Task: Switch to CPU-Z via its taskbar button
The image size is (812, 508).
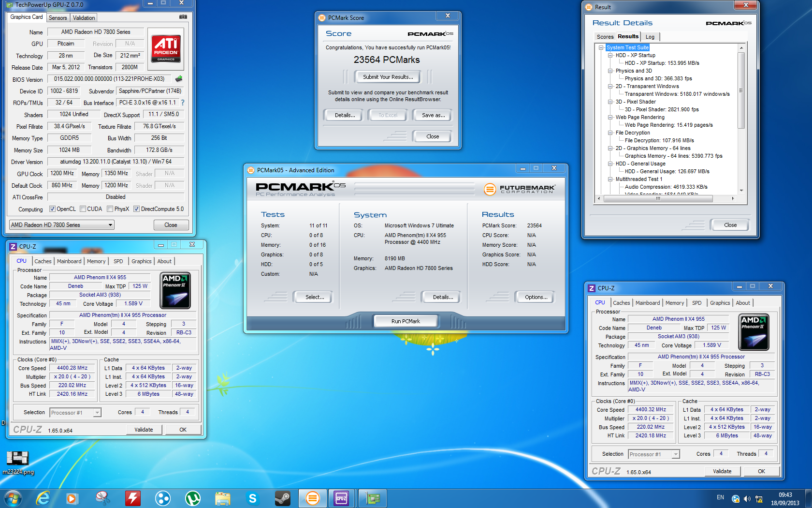Action: (x=342, y=498)
